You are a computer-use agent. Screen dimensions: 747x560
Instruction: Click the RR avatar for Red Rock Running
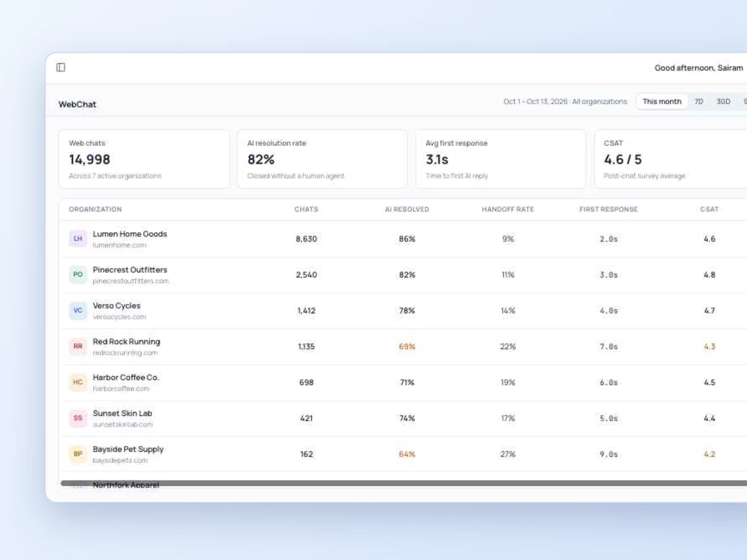[78, 347]
